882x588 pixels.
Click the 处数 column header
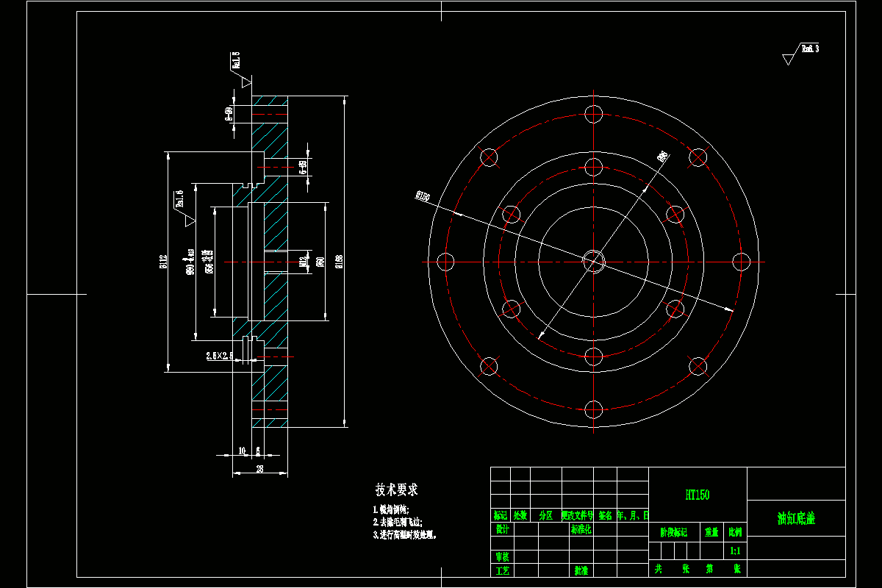[520, 515]
